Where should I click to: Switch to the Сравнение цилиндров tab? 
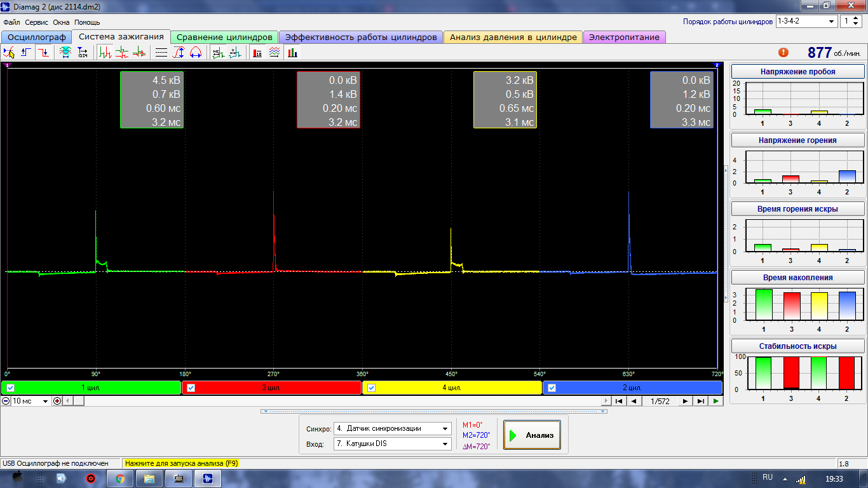pos(224,37)
